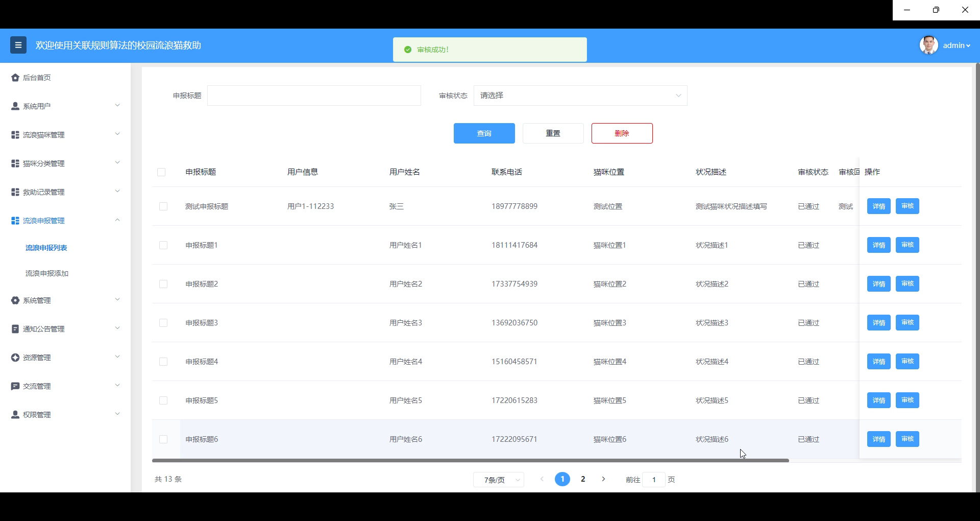Click the 张三 user name cell
980x521 pixels.
(x=397, y=206)
